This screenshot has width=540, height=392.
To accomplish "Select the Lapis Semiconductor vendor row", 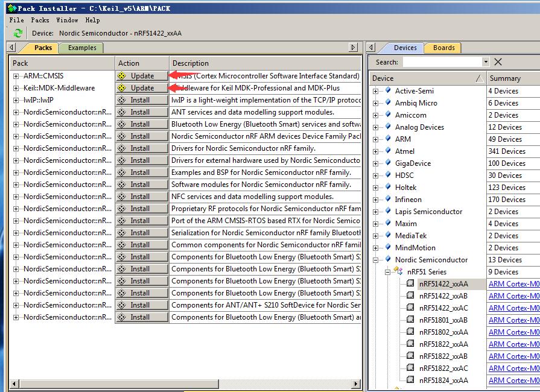I will [428, 212].
